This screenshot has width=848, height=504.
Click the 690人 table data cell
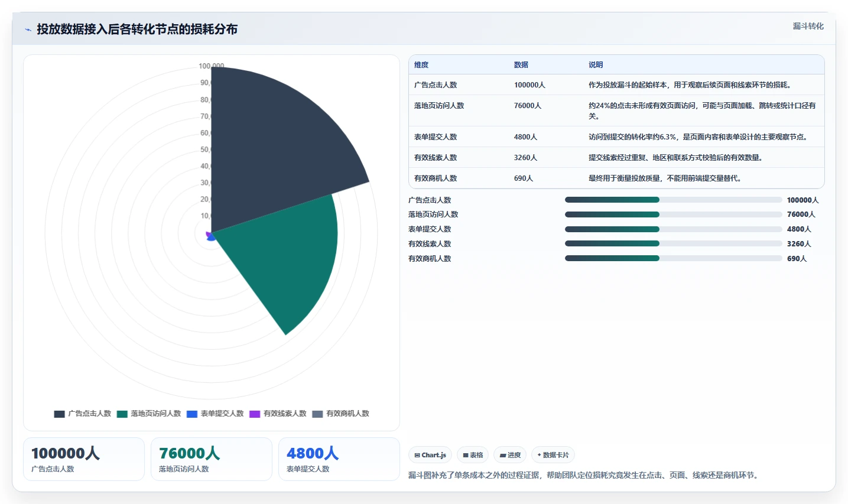pyautogui.click(x=524, y=178)
